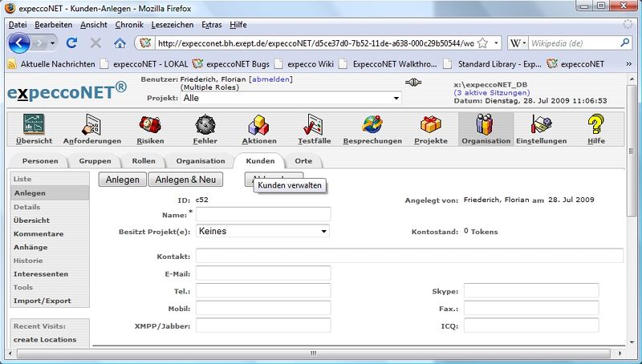Click into the Skype input field

pyautogui.click(x=531, y=291)
